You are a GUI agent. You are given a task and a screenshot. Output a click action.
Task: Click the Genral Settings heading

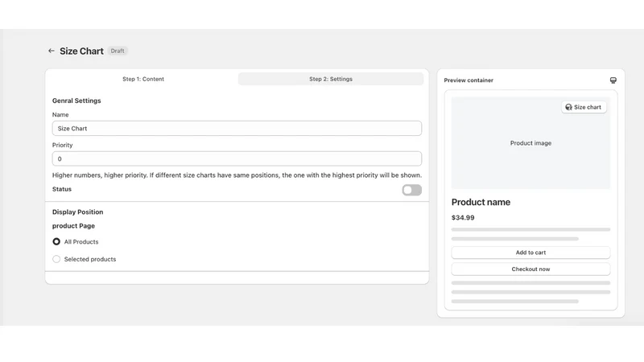(76, 101)
